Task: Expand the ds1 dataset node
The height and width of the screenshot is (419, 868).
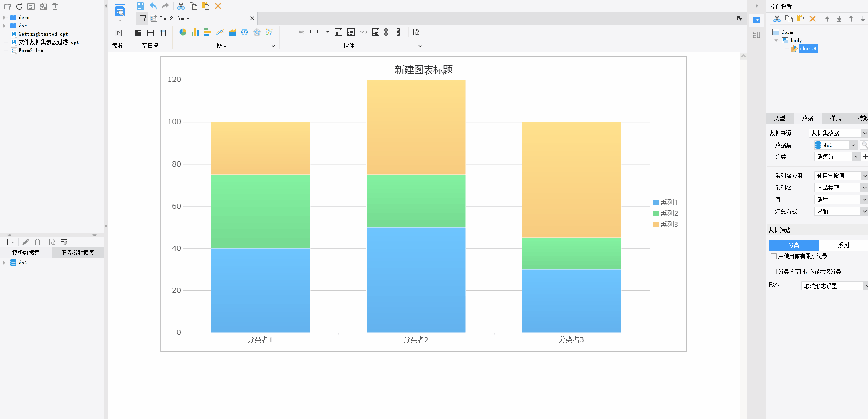Action: (x=4, y=263)
